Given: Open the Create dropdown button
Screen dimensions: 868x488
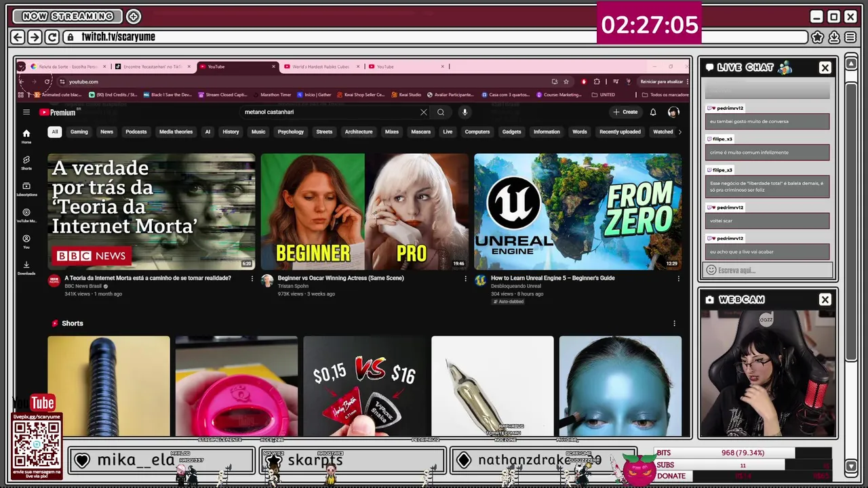Looking at the screenshot, I should point(625,112).
